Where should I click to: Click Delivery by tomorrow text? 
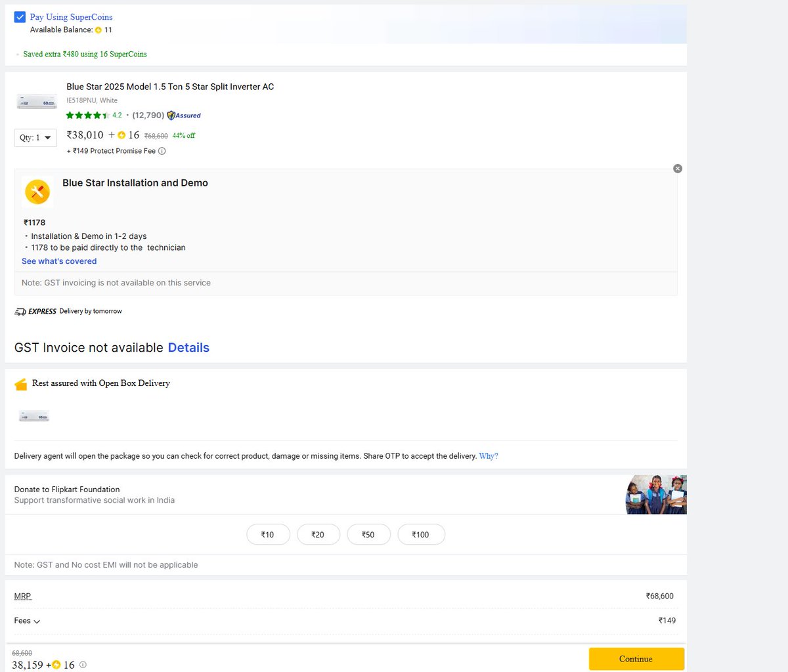pos(91,311)
